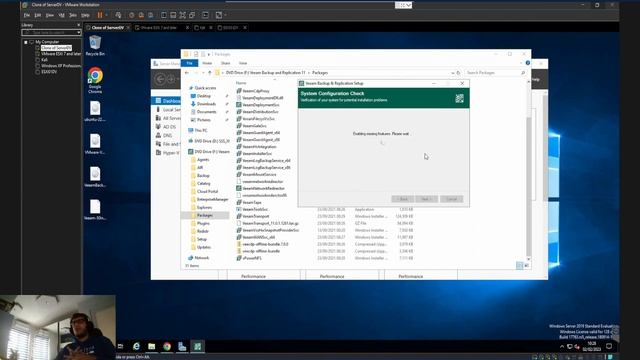This screenshot has height=360, width=640.
Task: Open the Home tab in Explorer ribbon
Action: [207, 63]
